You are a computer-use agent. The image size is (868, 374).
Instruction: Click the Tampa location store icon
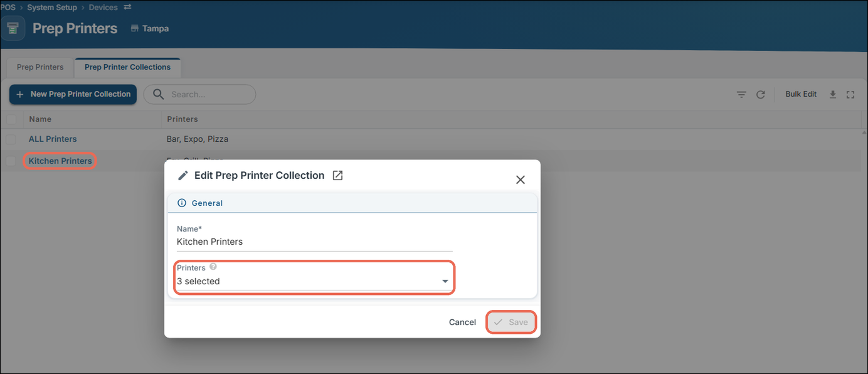tap(135, 28)
